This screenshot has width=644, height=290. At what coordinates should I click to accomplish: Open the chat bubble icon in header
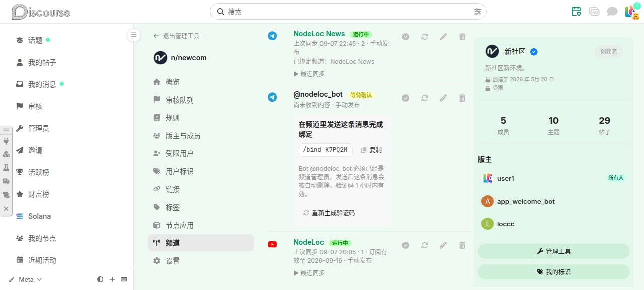[612, 12]
